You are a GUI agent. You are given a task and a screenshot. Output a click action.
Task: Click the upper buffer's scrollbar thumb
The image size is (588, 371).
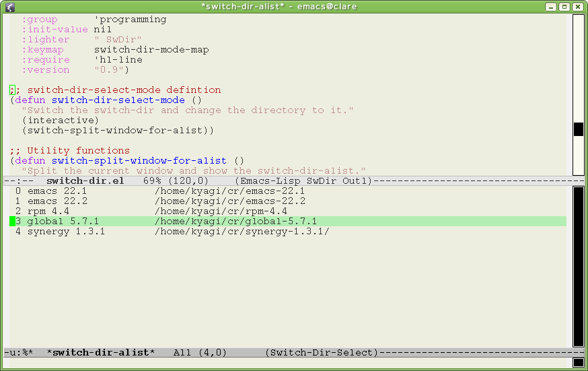click(579, 129)
